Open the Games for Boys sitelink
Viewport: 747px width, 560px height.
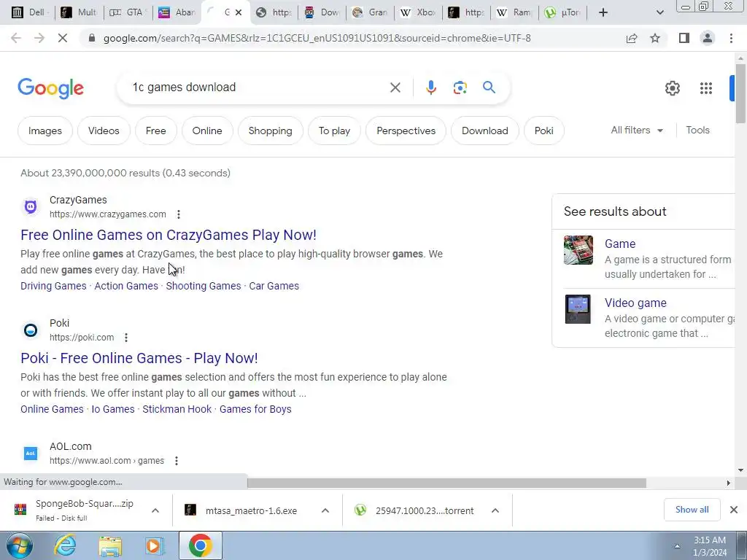[255, 409]
